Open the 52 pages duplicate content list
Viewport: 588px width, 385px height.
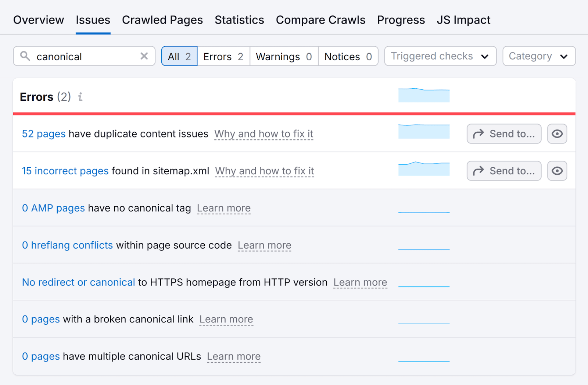point(43,133)
